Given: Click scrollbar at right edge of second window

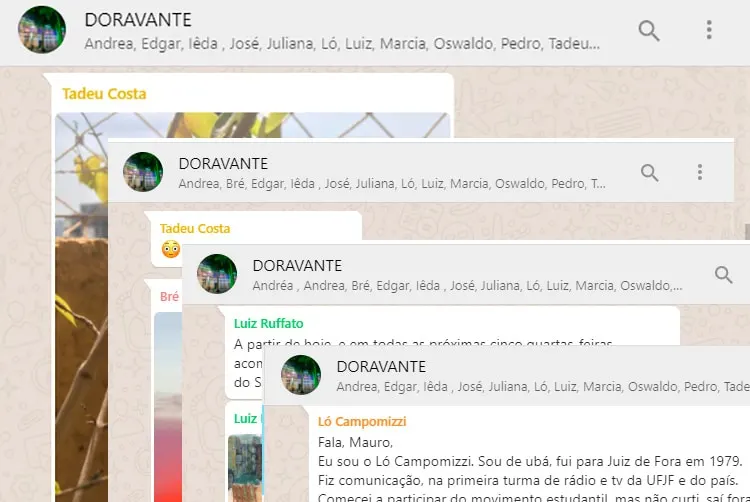Looking at the screenshot, I should point(747,231).
